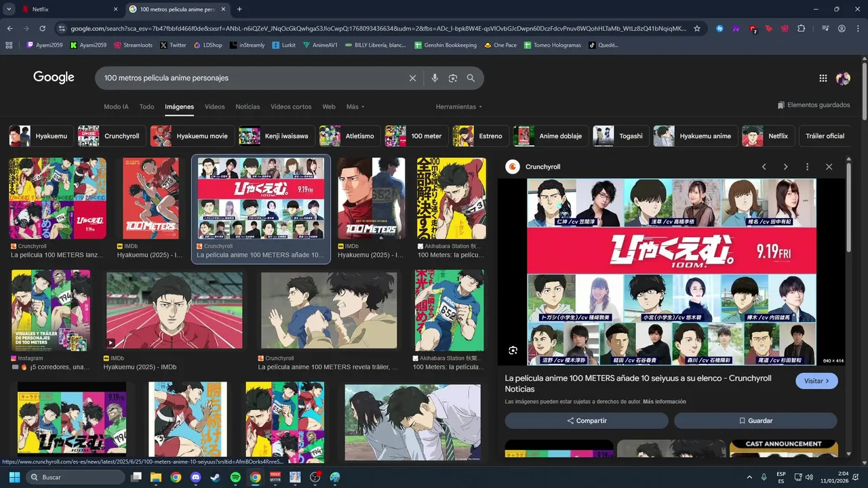The width and height of the screenshot is (868, 488).
Task: Open the Akihabara Station yellow manga thumbnail
Action: (451, 199)
